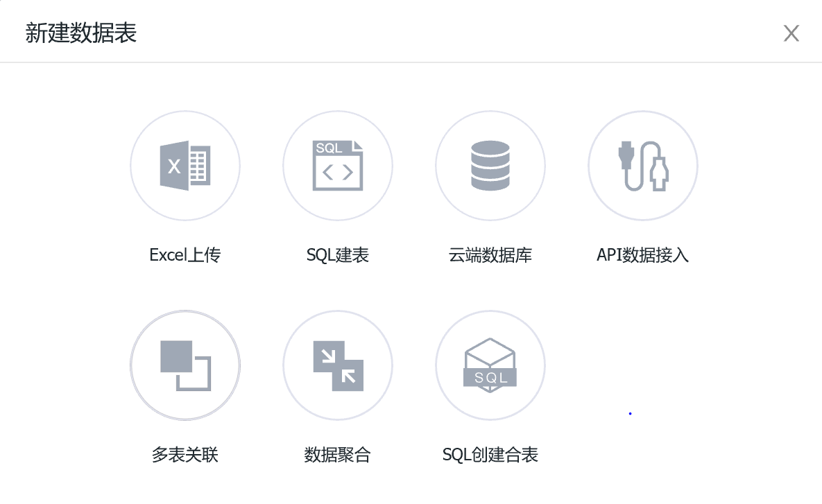
Task: Open the SQL cube merged table icon
Action: tap(490, 365)
